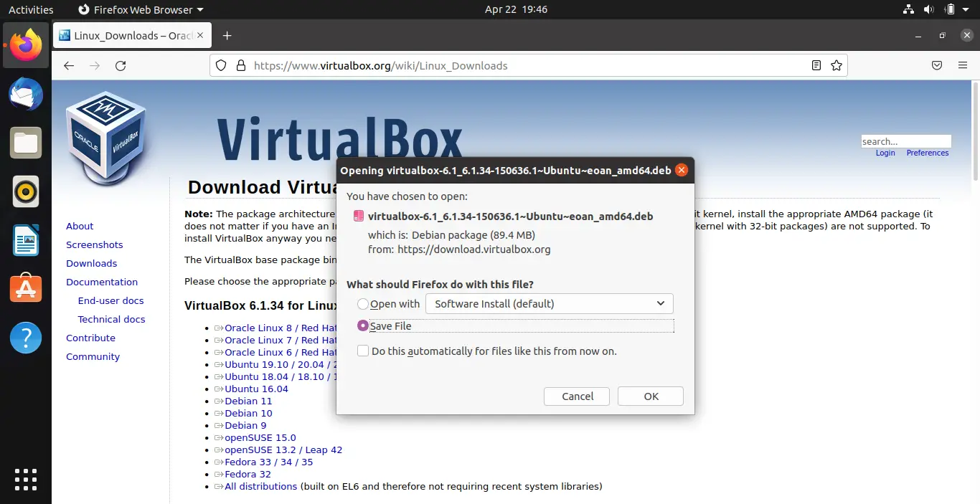Go forward using the arrow button
This screenshot has height=504, width=980.
[x=95, y=65]
